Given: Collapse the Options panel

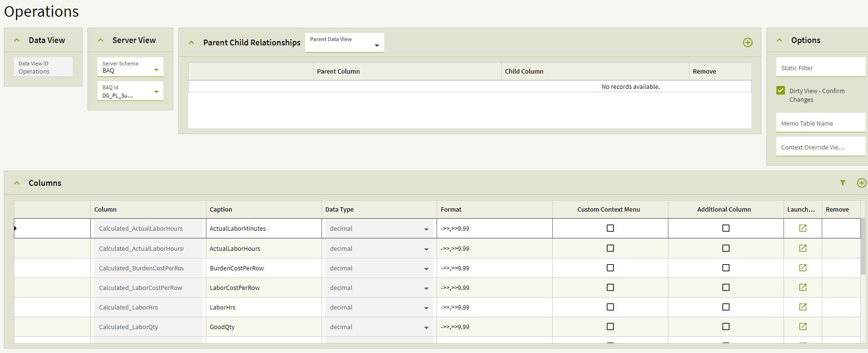Looking at the screenshot, I should point(780,40).
